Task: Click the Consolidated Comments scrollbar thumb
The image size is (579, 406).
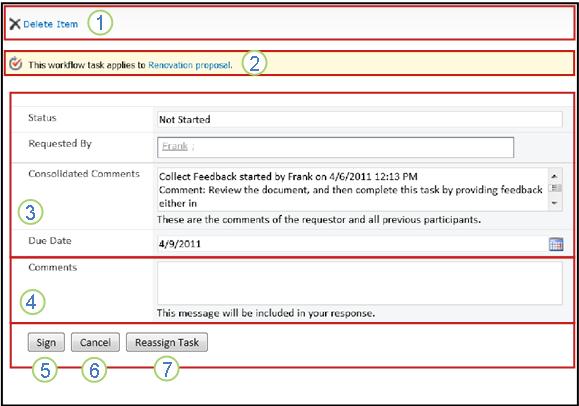Action: pyautogui.click(x=555, y=188)
